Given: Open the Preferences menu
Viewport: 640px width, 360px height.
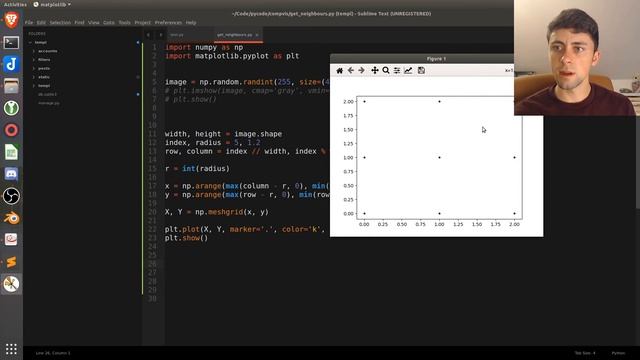Looking at the screenshot, I should click(x=168, y=22).
